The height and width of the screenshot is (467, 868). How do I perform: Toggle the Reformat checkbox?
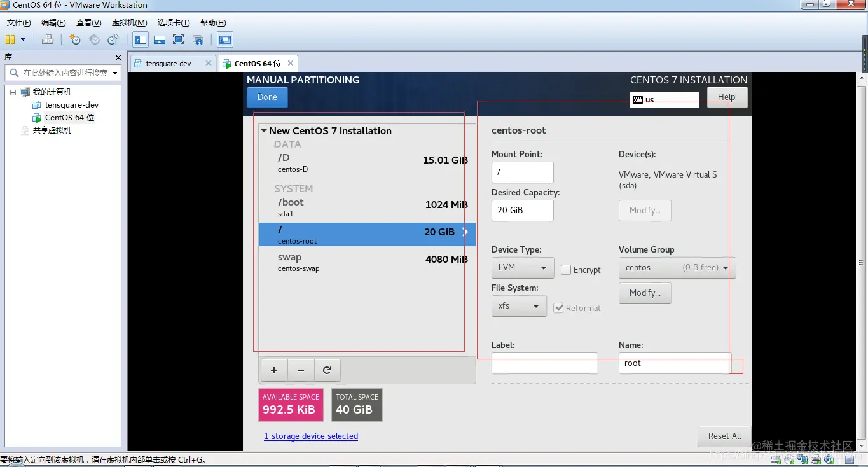point(559,308)
